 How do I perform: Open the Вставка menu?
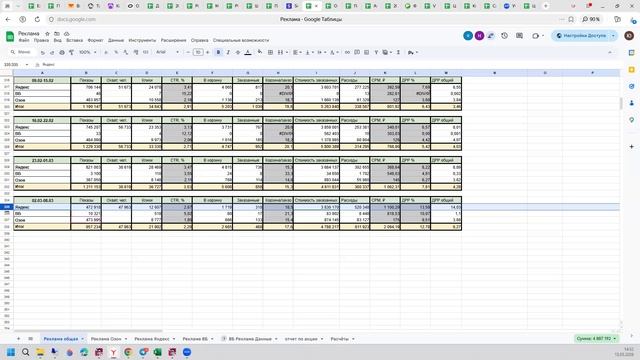(x=74, y=40)
